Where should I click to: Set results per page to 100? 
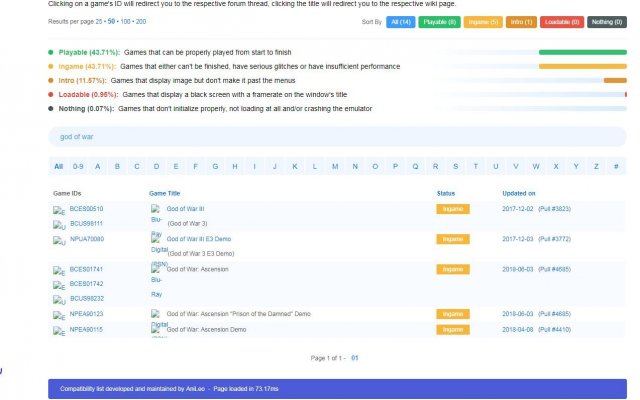[x=125, y=22]
